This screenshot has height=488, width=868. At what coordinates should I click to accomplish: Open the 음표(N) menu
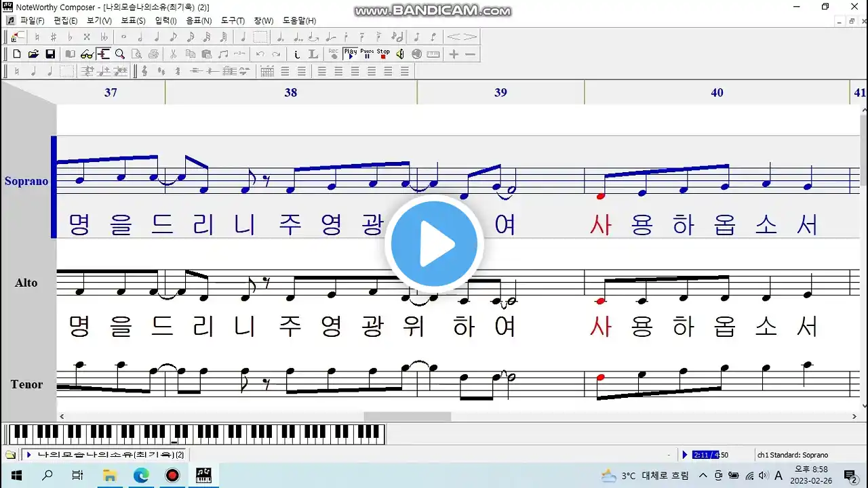199,20
